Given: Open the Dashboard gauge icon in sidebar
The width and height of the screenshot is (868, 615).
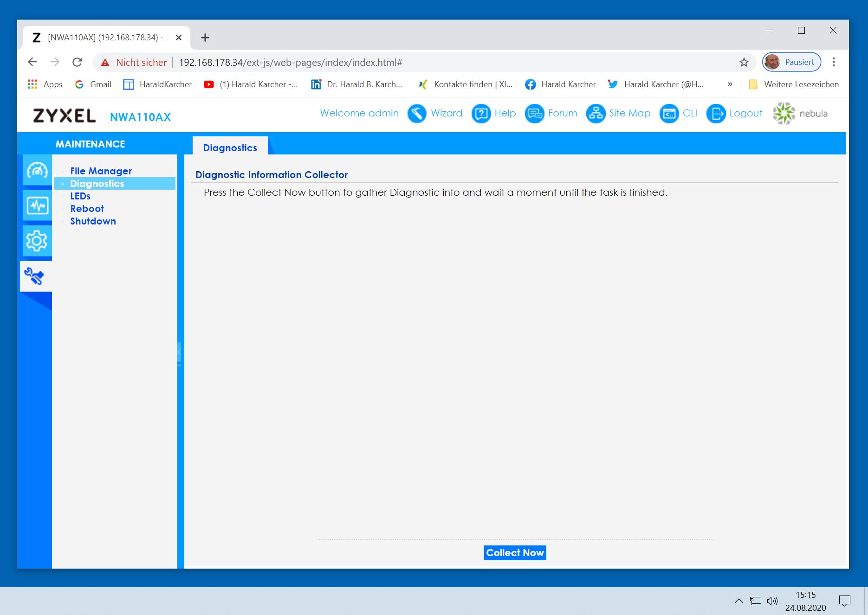Looking at the screenshot, I should click(x=37, y=170).
